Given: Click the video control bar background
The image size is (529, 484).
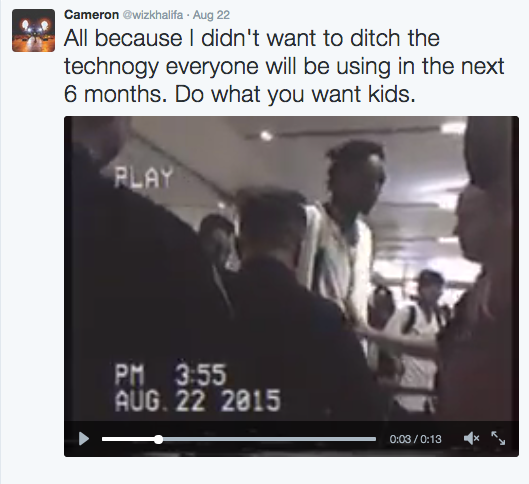Looking at the screenshot, I should coord(291,439).
